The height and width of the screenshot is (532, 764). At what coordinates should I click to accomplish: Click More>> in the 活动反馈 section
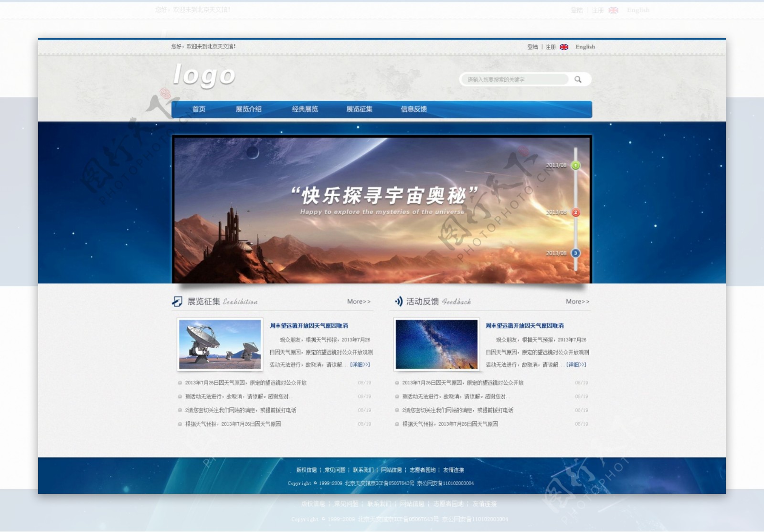point(577,301)
